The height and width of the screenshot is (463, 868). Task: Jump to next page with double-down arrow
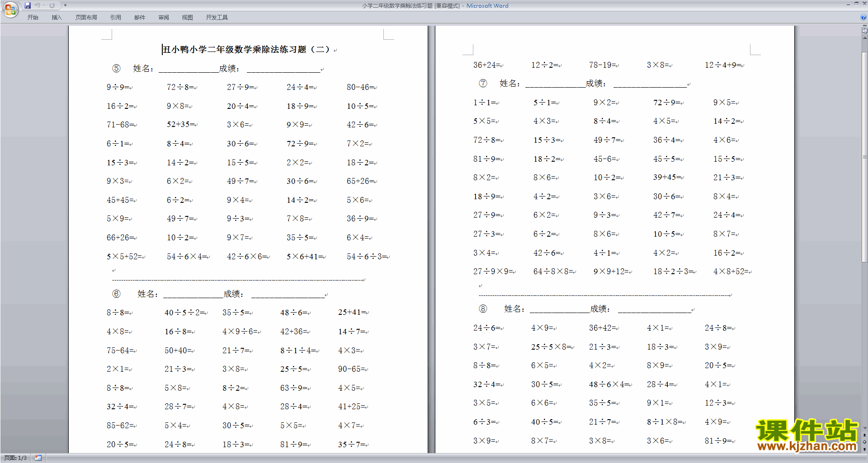pos(864,449)
